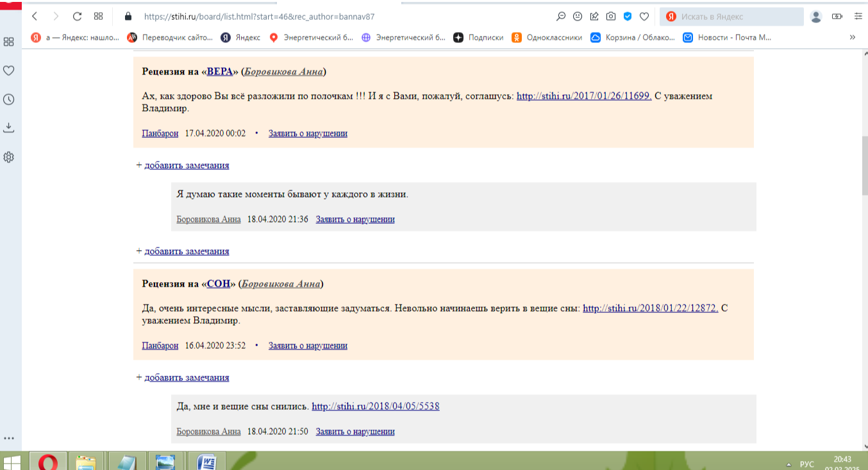The height and width of the screenshot is (470, 868).
Task: Click the stihi.ru/2018/04/05/5538 link
Action: [375, 406]
